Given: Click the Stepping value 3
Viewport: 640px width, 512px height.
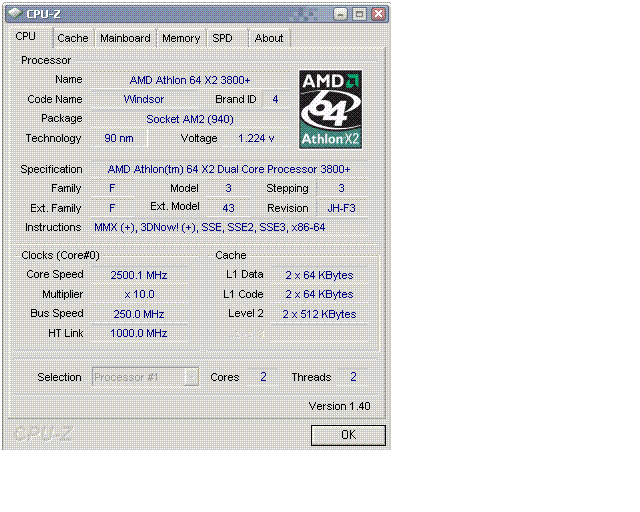Looking at the screenshot, I should coord(342,188).
